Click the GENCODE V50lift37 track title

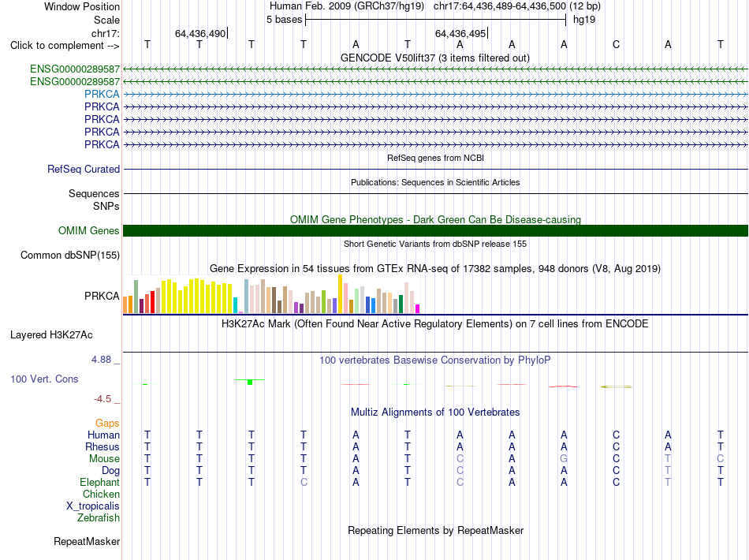click(x=435, y=58)
